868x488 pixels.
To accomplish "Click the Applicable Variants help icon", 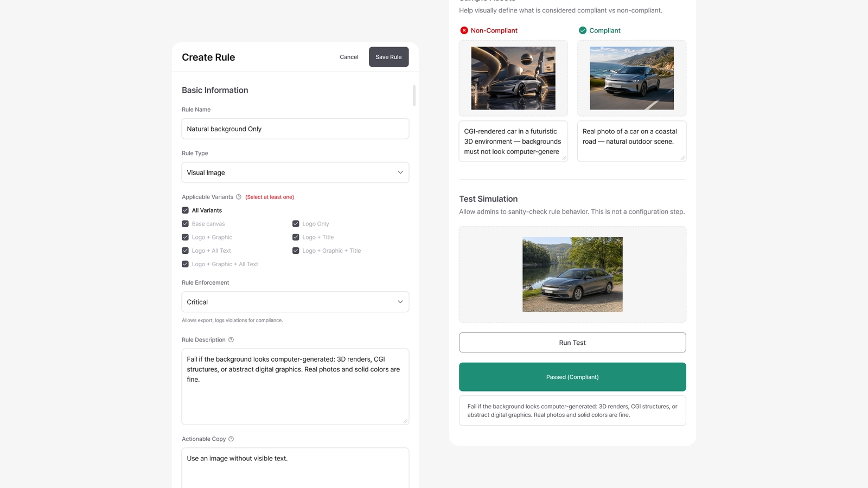I will (239, 197).
